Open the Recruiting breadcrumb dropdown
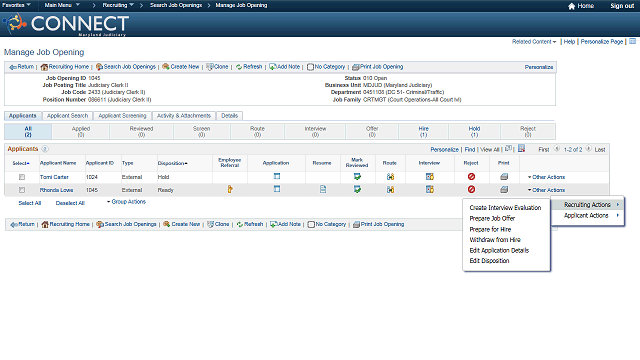 coord(118,5)
